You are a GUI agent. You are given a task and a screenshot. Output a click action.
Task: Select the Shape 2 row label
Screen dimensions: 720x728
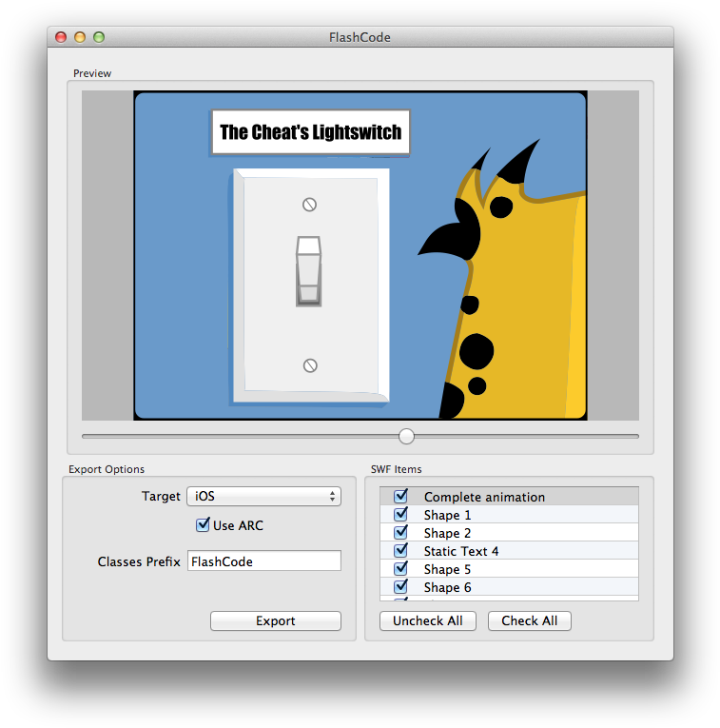pos(447,533)
